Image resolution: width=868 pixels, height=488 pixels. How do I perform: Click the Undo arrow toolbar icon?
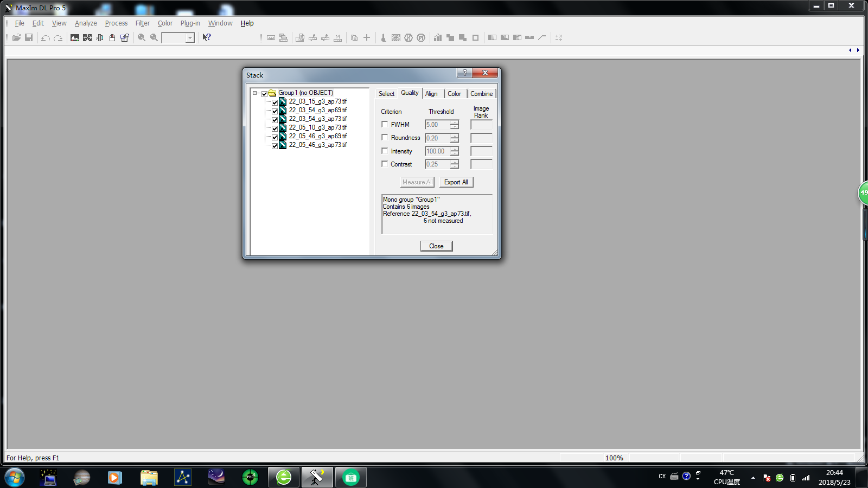[46, 37]
